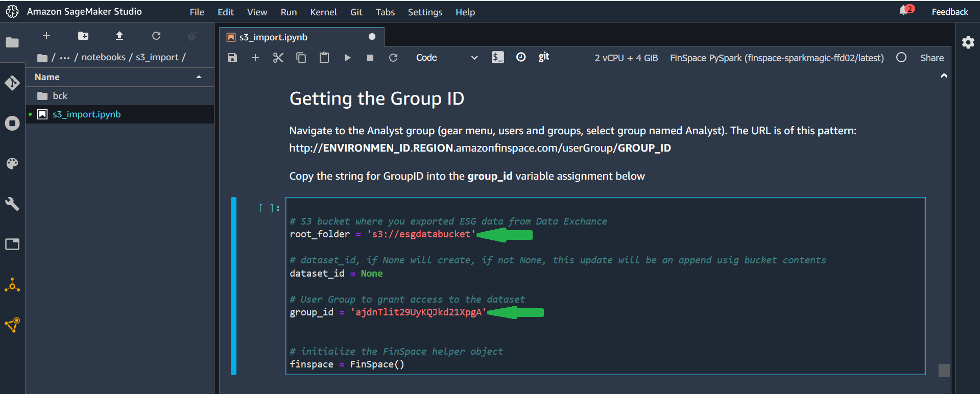
Task: Create a new folder in file browser
Action: tap(83, 36)
